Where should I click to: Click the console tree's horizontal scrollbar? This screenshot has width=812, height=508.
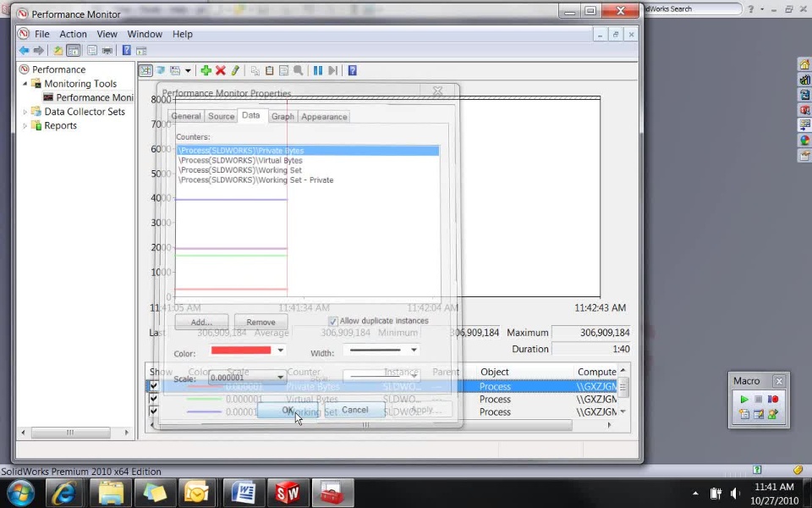pos(74,432)
